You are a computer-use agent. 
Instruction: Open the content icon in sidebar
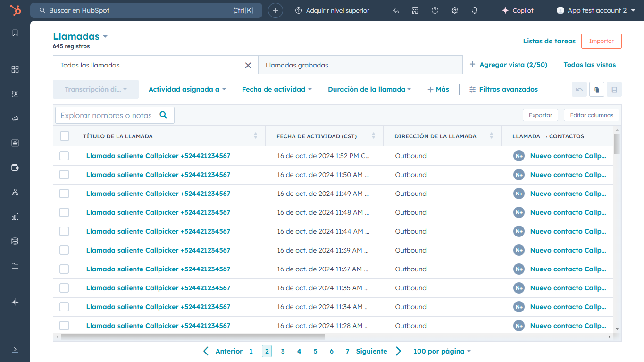[x=15, y=143]
